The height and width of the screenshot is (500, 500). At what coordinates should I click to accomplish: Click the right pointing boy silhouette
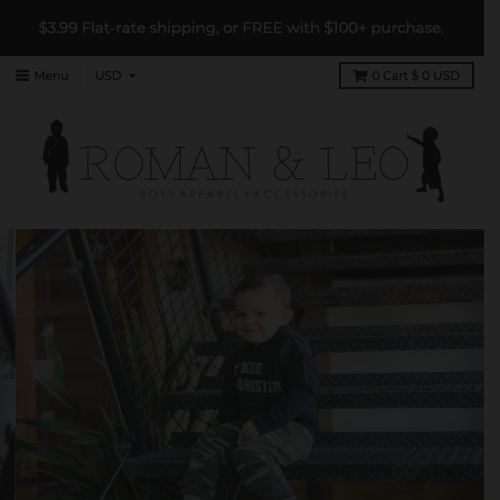(x=426, y=164)
